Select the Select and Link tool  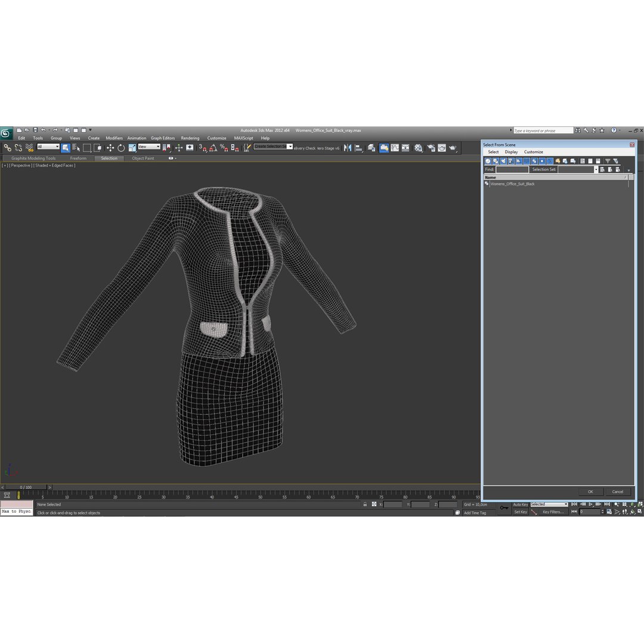point(7,148)
